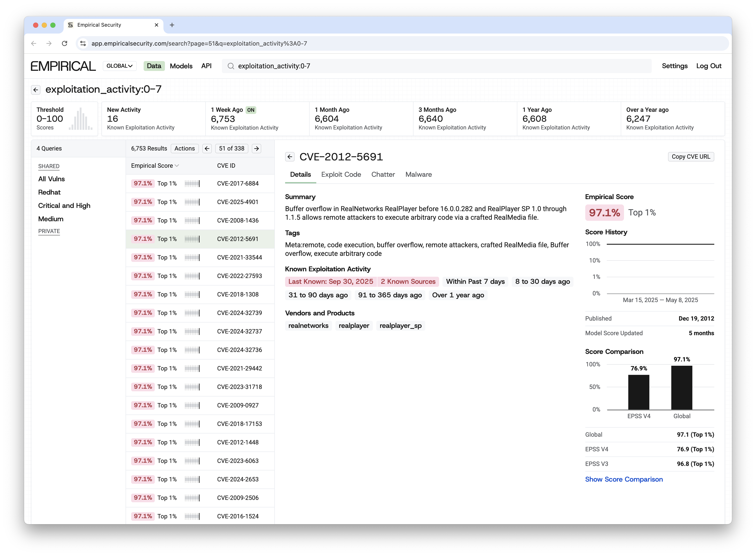Reload the browser page
The height and width of the screenshot is (556, 756).
pos(65,43)
